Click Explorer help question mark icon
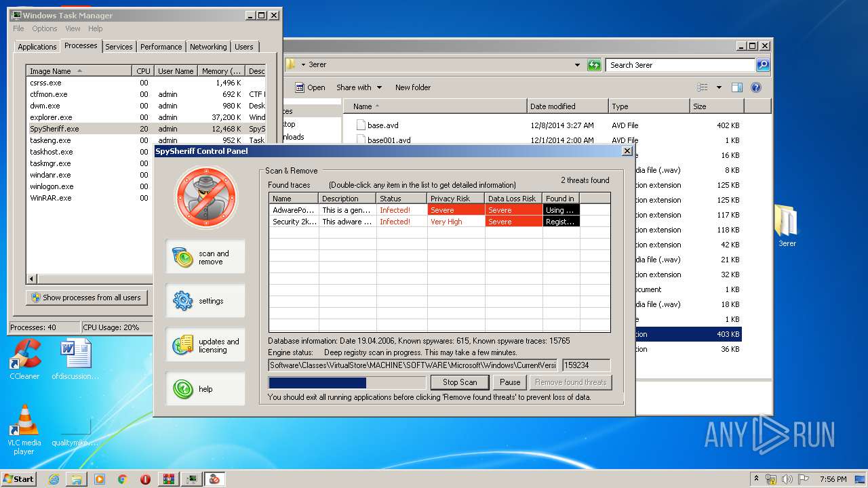 point(756,87)
